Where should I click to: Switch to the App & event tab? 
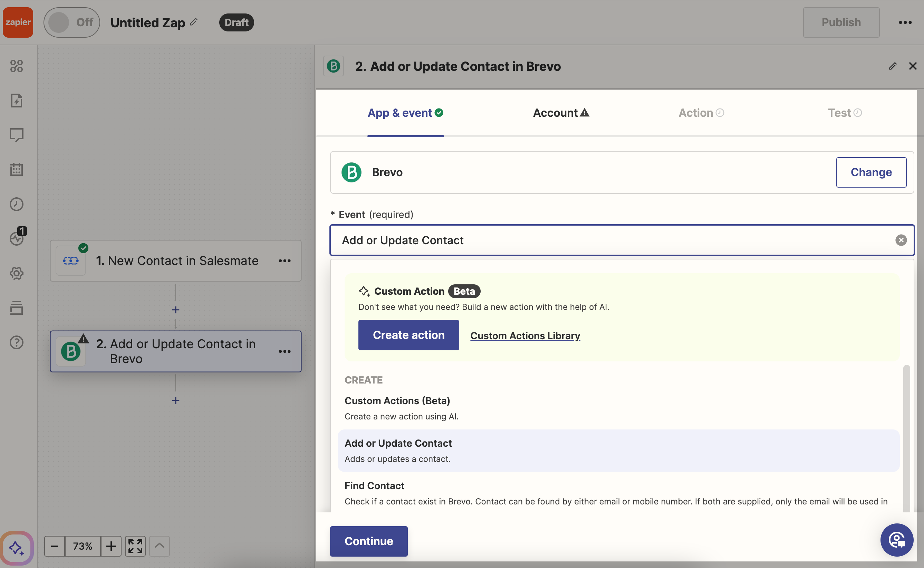click(405, 113)
